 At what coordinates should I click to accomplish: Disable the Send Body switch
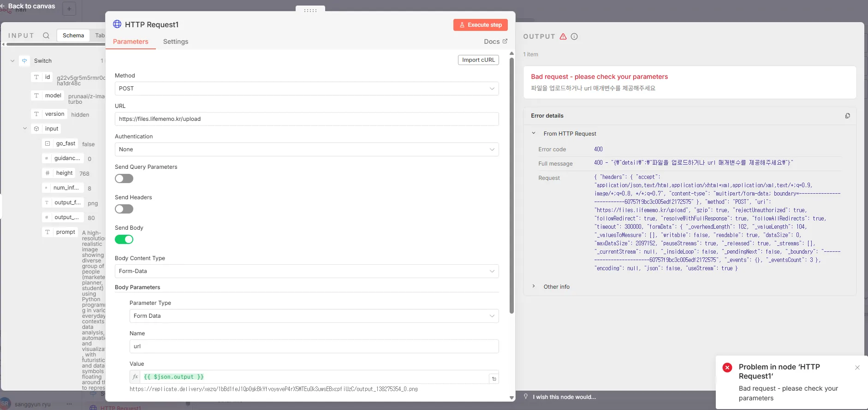click(x=124, y=239)
